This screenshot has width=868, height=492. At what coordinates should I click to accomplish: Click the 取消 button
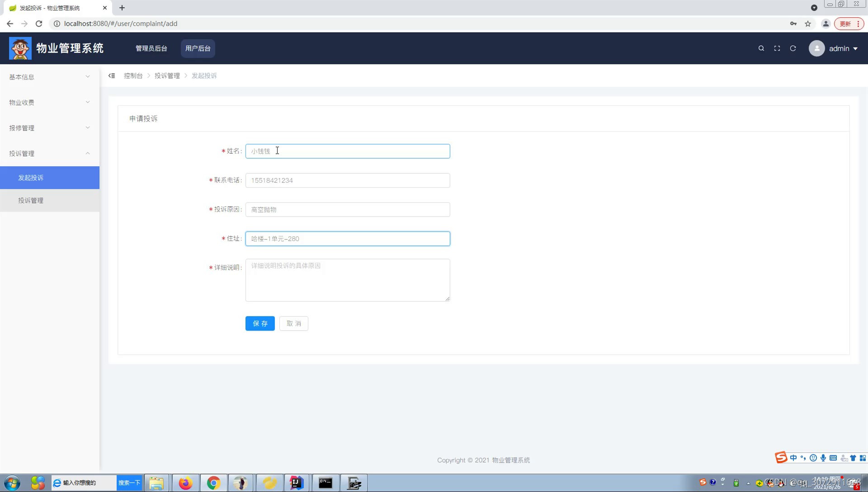(294, 323)
